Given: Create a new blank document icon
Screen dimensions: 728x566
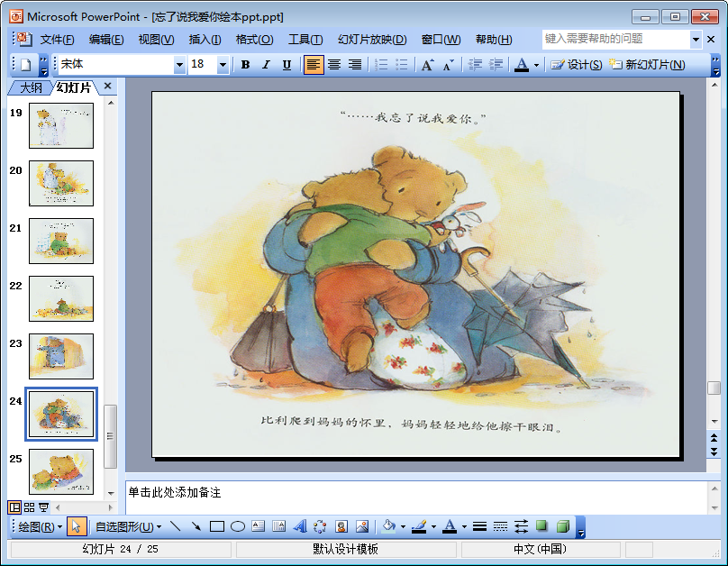Looking at the screenshot, I should (x=25, y=65).
